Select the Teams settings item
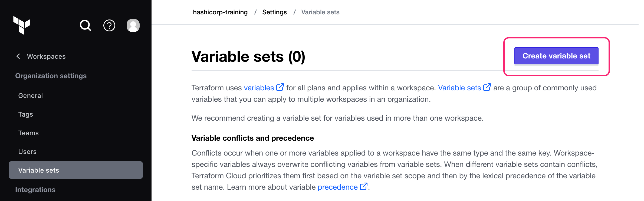This screenshot has height=201, width=644. pyautogui.click(x=28, y=133)
